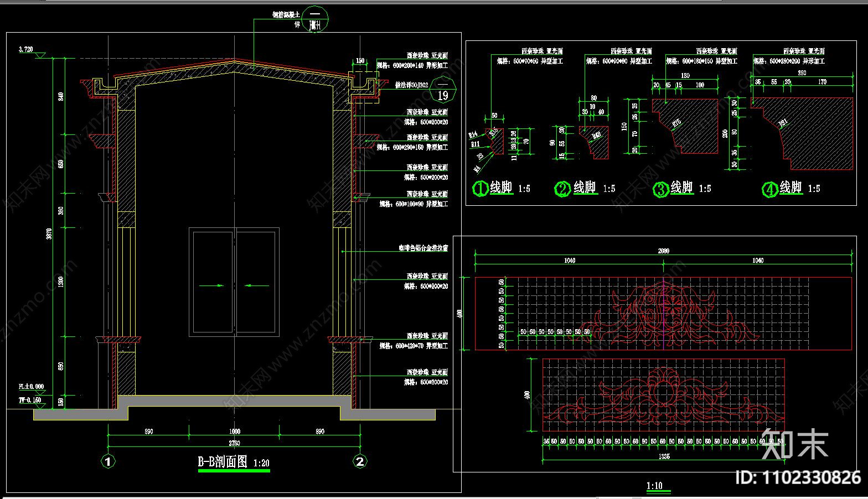Viewport: 868px width, 499px height.
Task: Click the "FL±0.000" floor level label
Action: [32, 387]
